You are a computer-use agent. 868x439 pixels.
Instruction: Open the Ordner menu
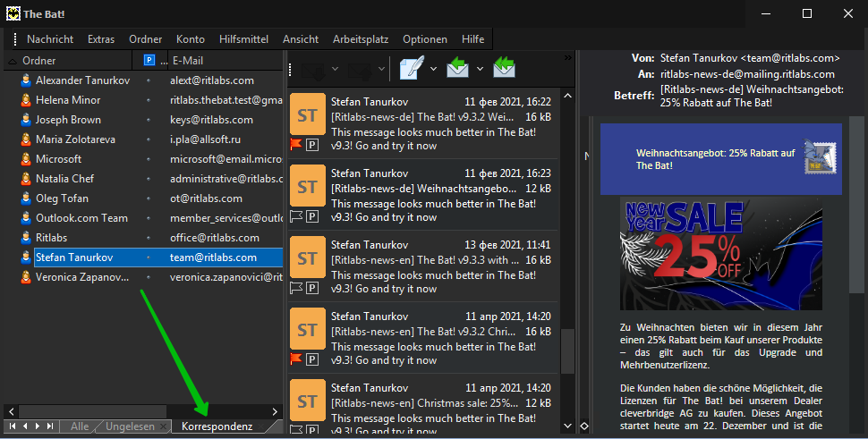[146, 39]
